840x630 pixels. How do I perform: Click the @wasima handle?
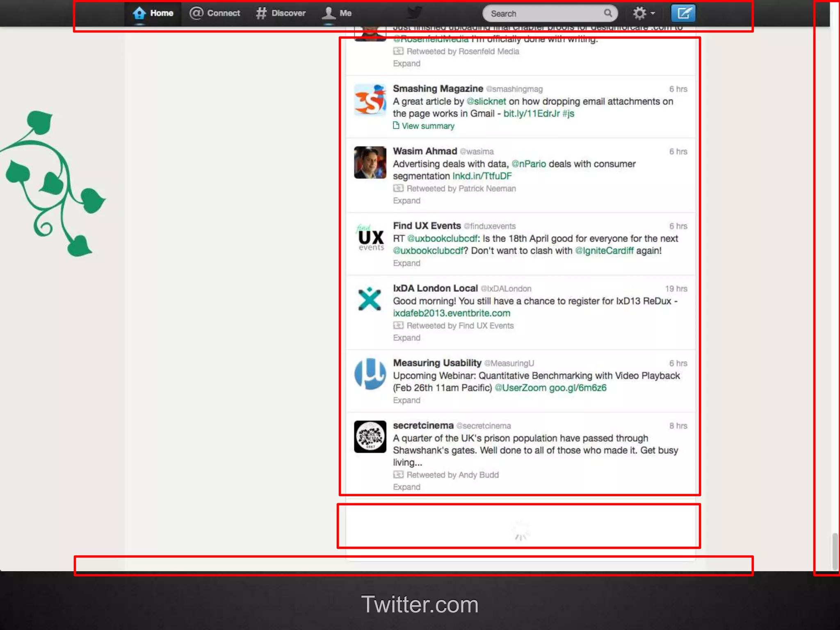pyautogui.click(x=477, y=152)
